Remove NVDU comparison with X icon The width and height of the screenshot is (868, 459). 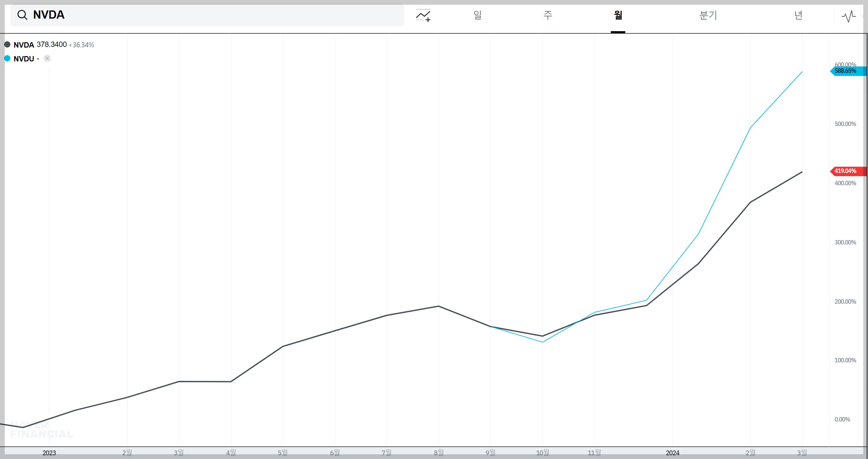pyautogui.click(x=47, y=58)
